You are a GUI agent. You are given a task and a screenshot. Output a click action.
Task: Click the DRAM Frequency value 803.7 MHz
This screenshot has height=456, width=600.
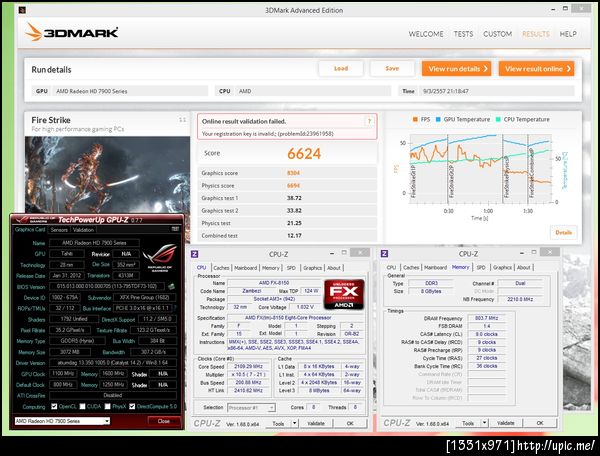[486, 318]
